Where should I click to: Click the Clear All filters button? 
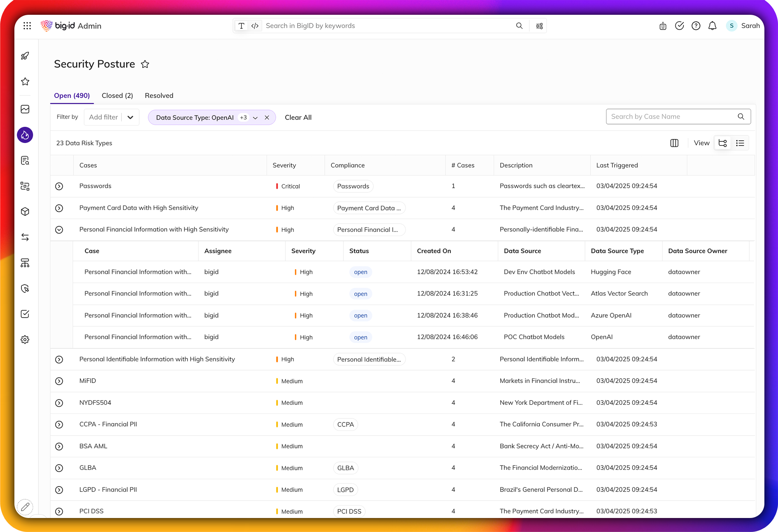coord(298,117)
